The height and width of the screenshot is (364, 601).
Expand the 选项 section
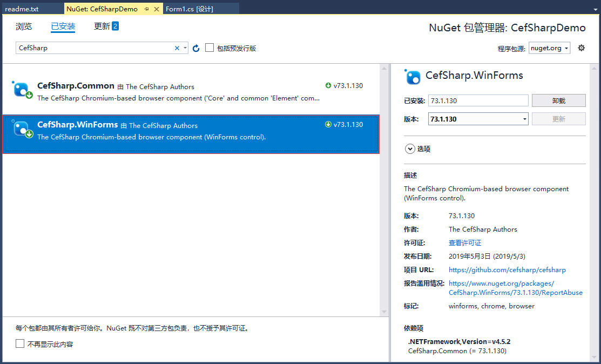coord(410,149)
